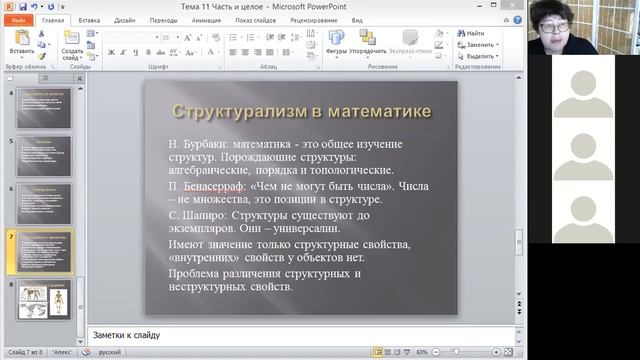Justify the text alignment
Viewport: 640px width, 360px height.
coord(269,53)
